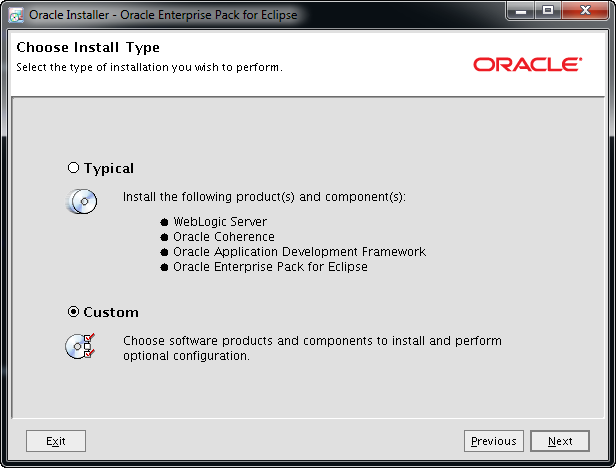Click 'Oracle Enterprise Pack for Eclipse' list entry
The width and height of the screenshot is (616, 468).
pos(271,266)
